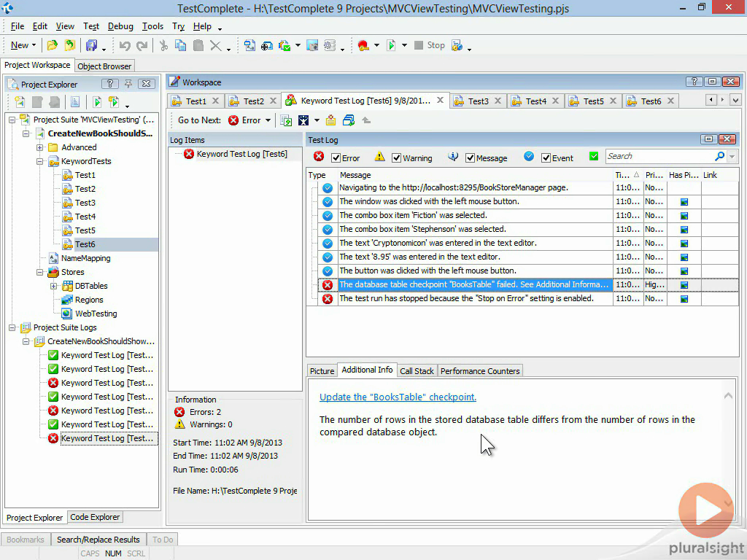Open dropdown arrow beside Run test icon
747x560 pixels.
pos(404,46)
